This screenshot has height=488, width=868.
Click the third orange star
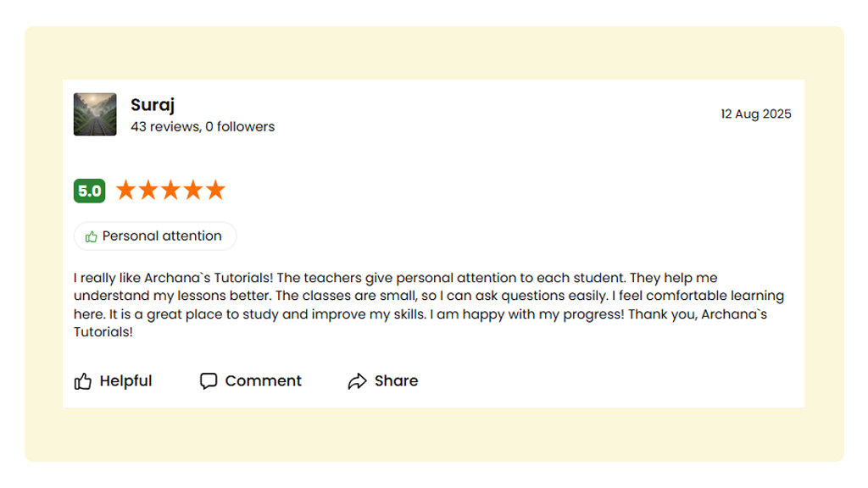pyautogui.click(x=170, y=190)
